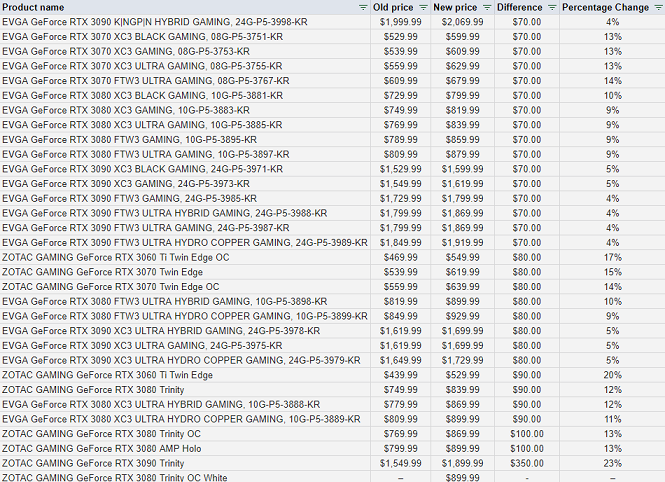Click the 17% percentage change cell

[612, 257]
